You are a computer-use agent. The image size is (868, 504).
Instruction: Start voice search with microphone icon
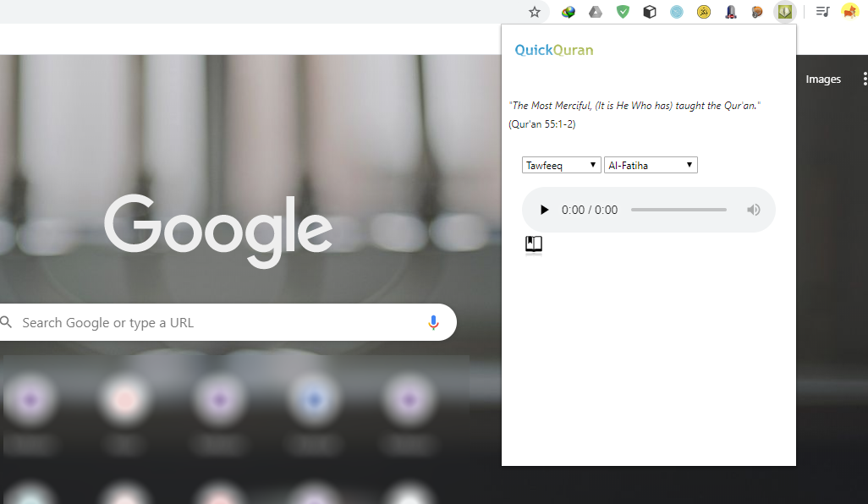[433, 322]
